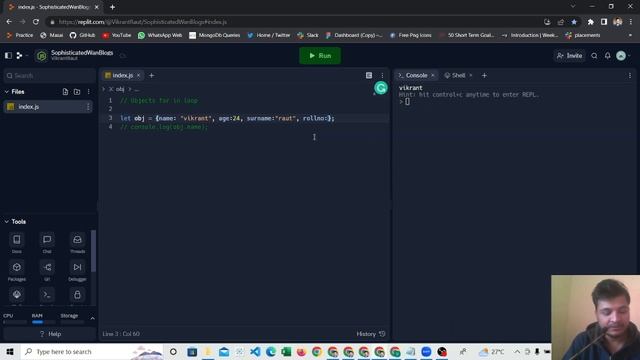The width and height of the screenshot is (640, 360).
Task: Click the Storage usage bar
Action: (72, 322)
